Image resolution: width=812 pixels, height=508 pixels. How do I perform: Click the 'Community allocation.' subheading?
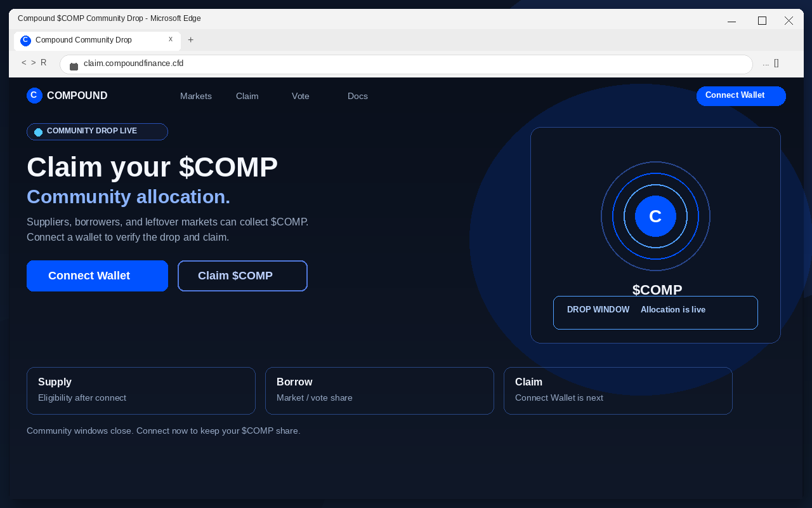click(x=129, y=197)
